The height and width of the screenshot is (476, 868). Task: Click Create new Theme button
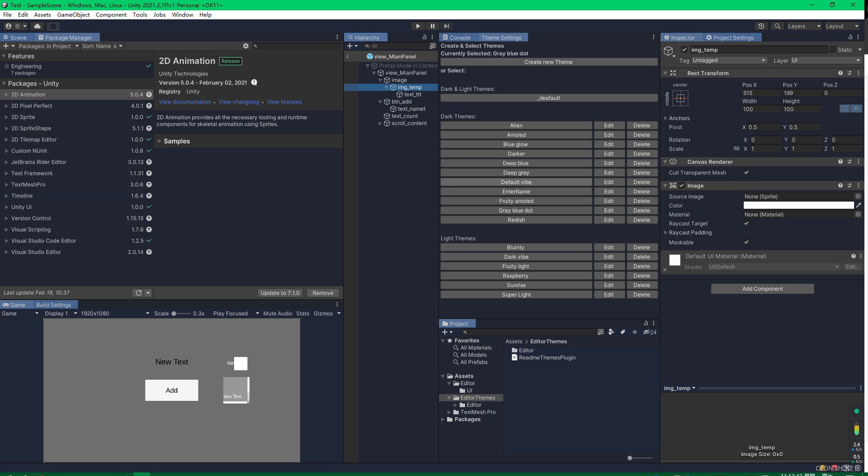tap(548, 62)
